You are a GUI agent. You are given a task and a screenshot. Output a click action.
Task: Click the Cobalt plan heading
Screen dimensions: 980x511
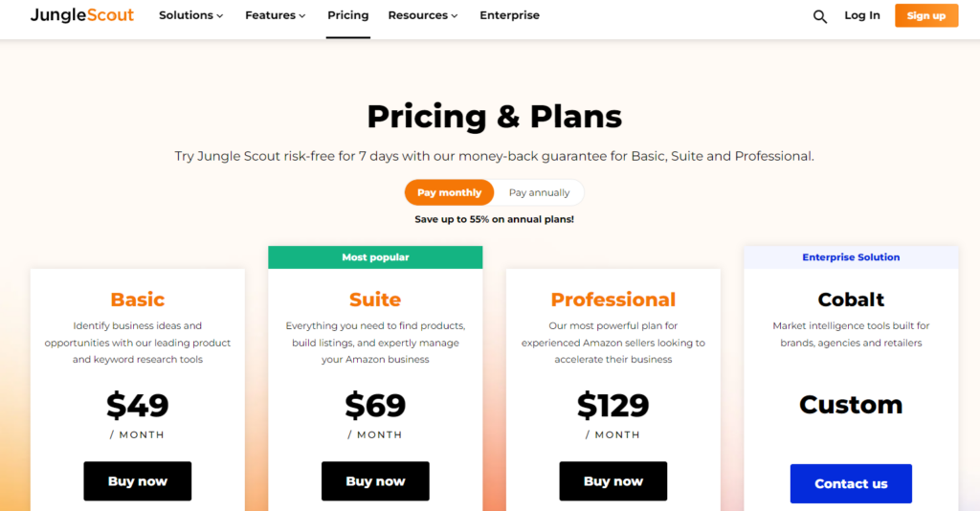pos(851,300)
